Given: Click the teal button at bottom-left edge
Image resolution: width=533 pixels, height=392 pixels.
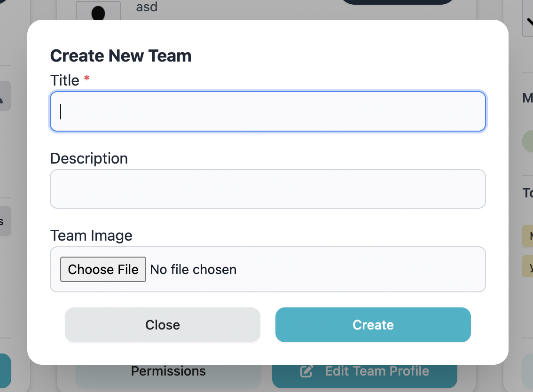Looking at the screenshot, I should 6,370.
